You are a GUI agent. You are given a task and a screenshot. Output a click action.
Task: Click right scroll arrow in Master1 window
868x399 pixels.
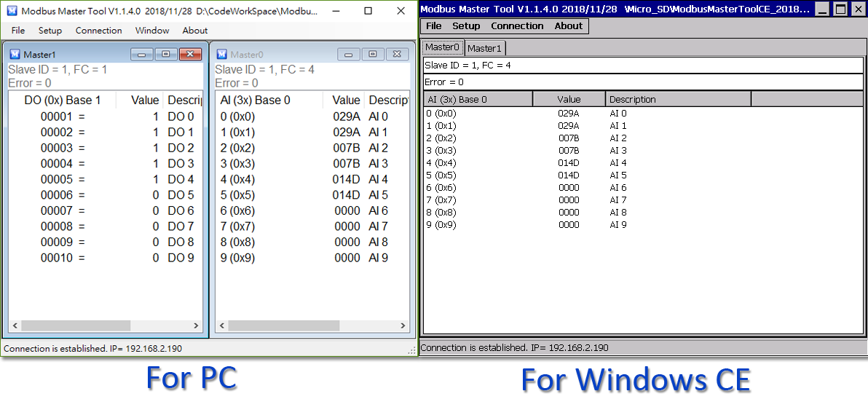click(196, 325)
